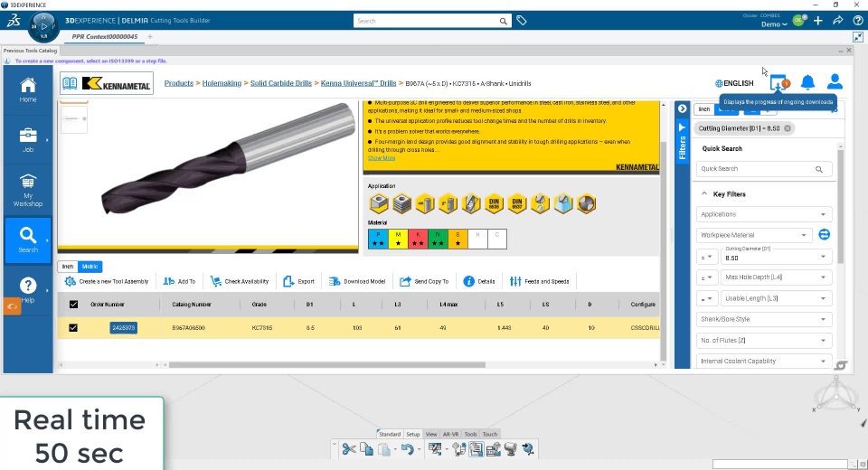Open the Usable Length [L3] dropdown
Image resolution: width=868 pixels, height=470 pixels.
point(776,298)
